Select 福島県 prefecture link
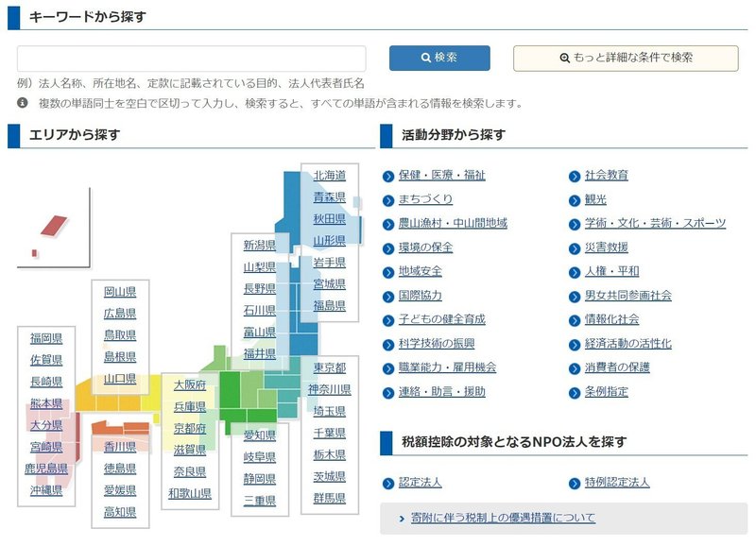The height and width of the screenshot is (546, 756). pyautogui.click(x=330, y=305)
